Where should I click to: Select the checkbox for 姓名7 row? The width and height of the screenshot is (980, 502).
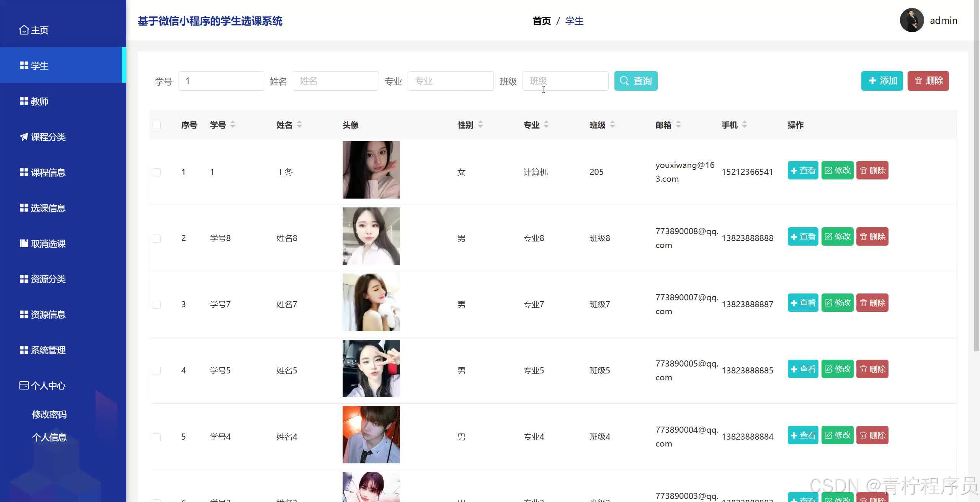(157, 305)
